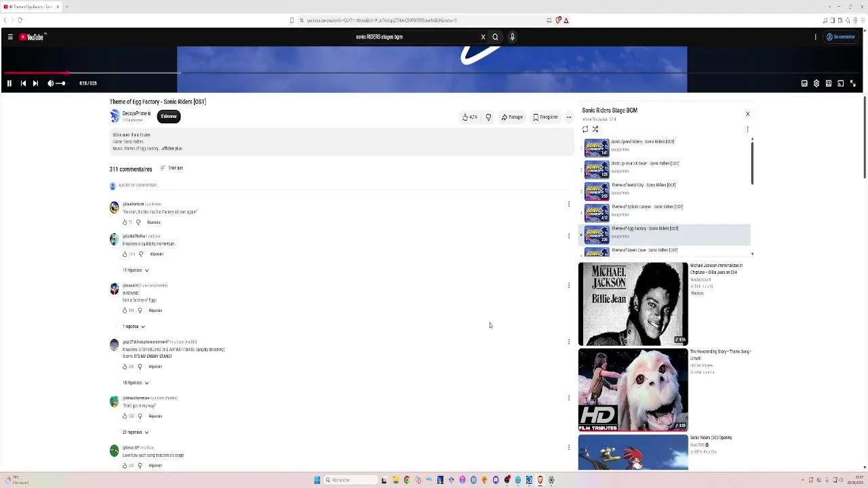Open the DecaysPrime channel avatar
This screenshot has width=868, height=488.
tap(115, 117)
